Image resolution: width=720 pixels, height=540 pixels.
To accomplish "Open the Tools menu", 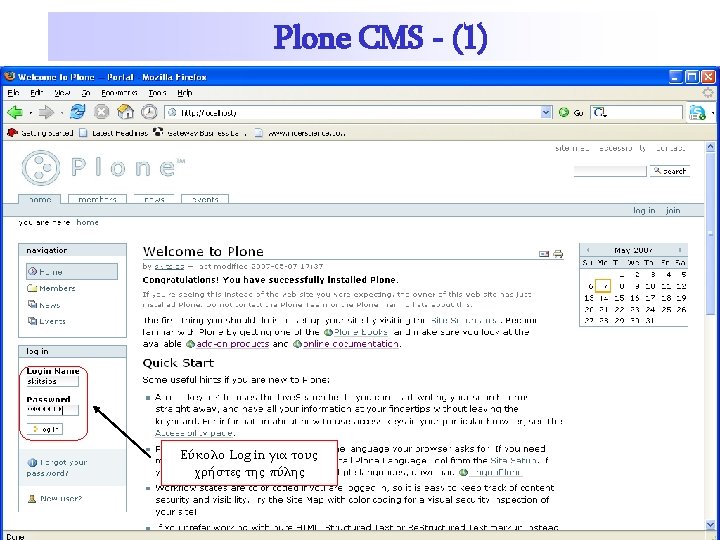I will [x=157, y=93].
